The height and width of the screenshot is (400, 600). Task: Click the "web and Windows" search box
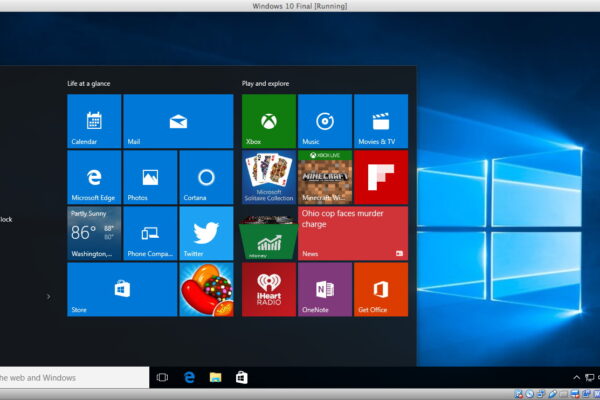coord(75,377)
